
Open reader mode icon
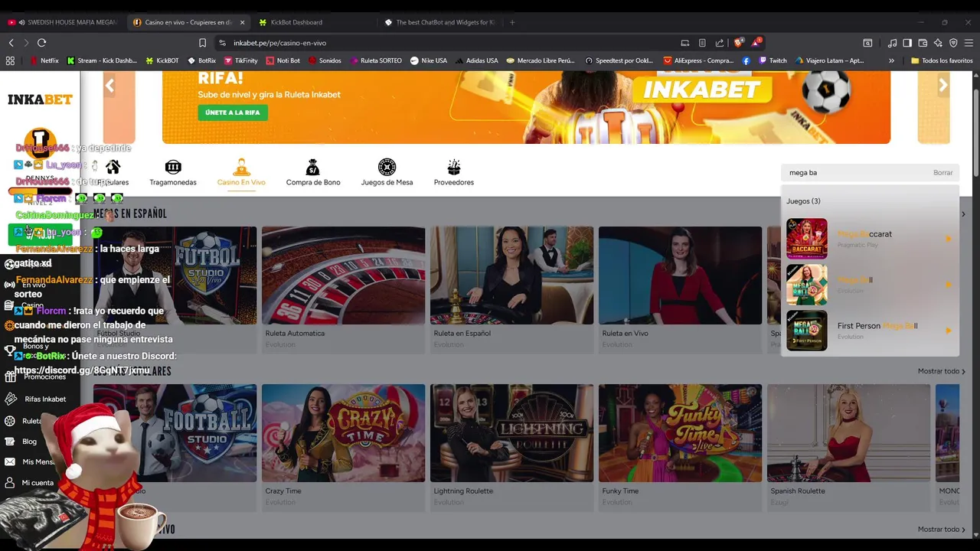702,43
